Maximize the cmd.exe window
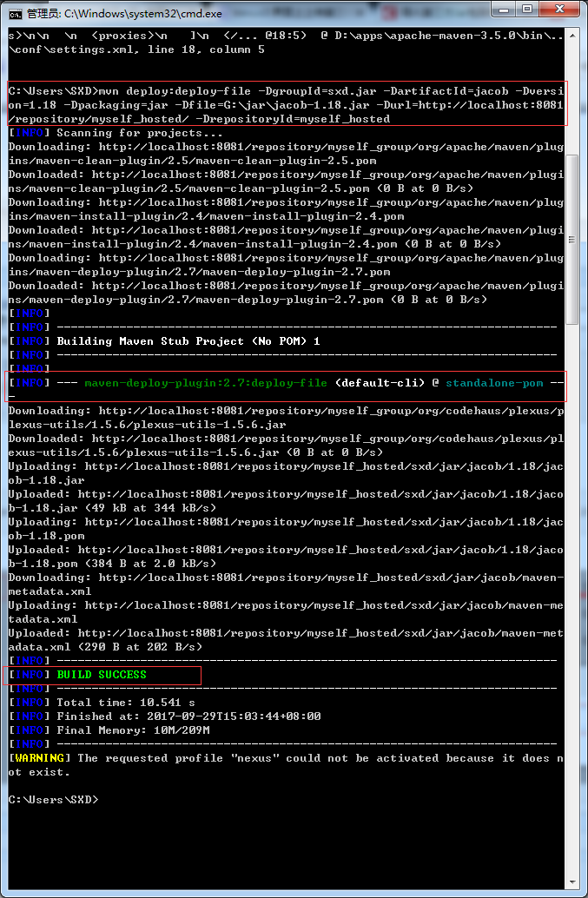Viewport: 588px width, 898px height. coord(526,10)
